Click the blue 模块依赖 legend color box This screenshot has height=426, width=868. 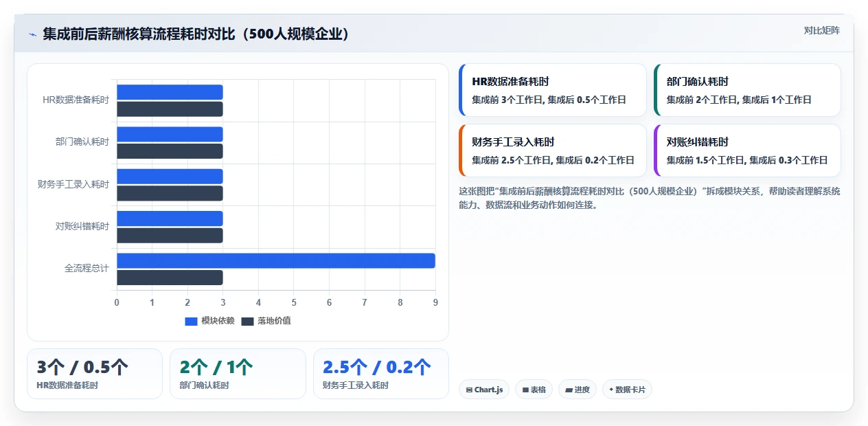191,321
